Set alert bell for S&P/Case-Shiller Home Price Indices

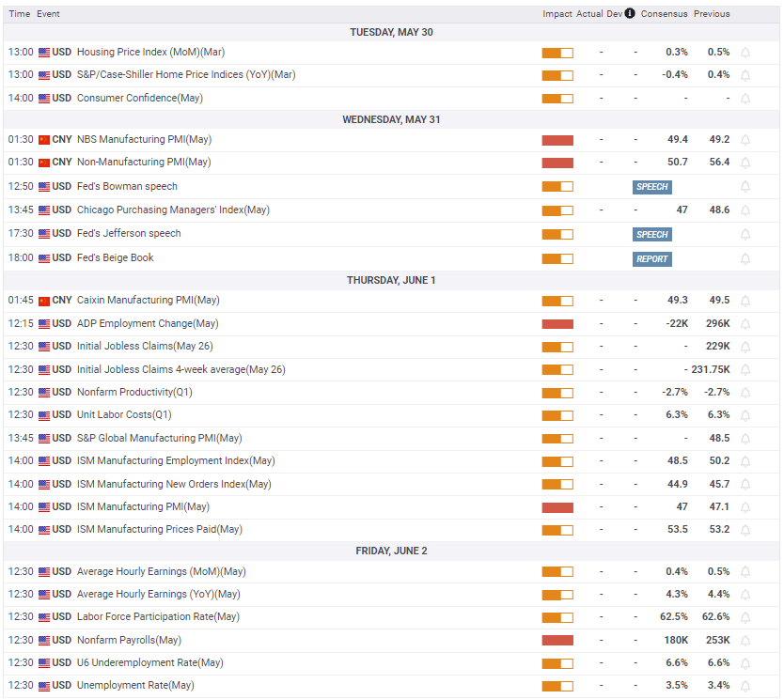[x=745, y=75]
